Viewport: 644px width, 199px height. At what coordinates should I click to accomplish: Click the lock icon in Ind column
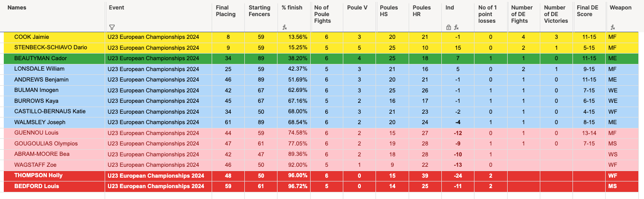click(448, 27)
